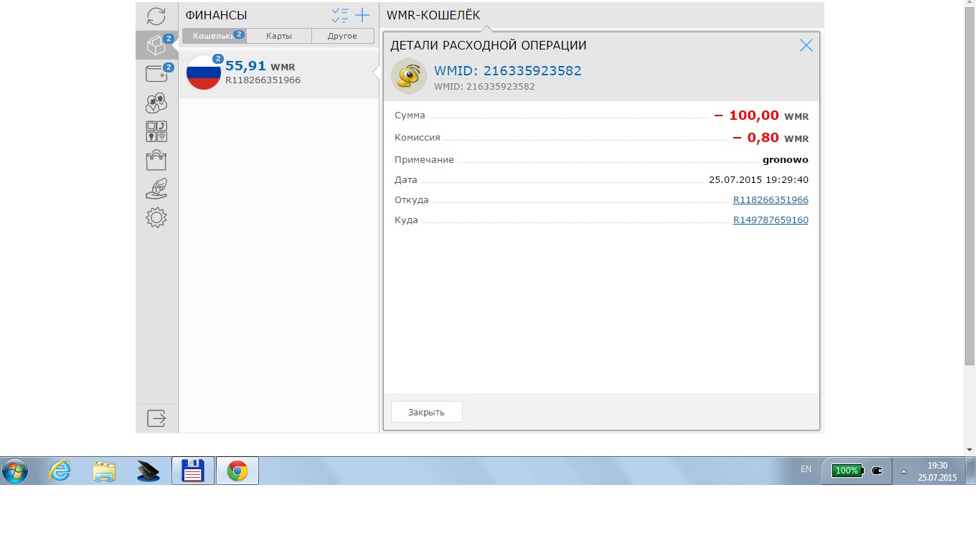
Task: Open the payments services grid icon
Action: (156, 131)
